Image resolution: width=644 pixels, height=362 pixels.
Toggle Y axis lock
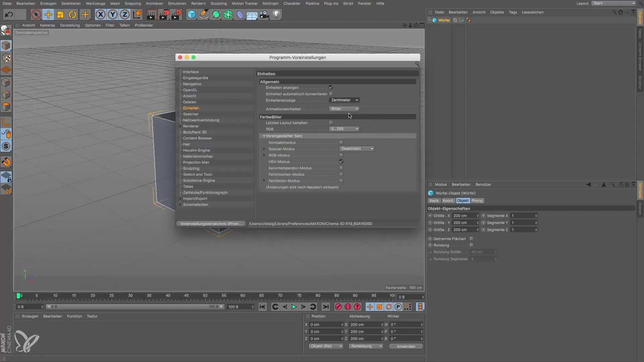tap(113, 15)
